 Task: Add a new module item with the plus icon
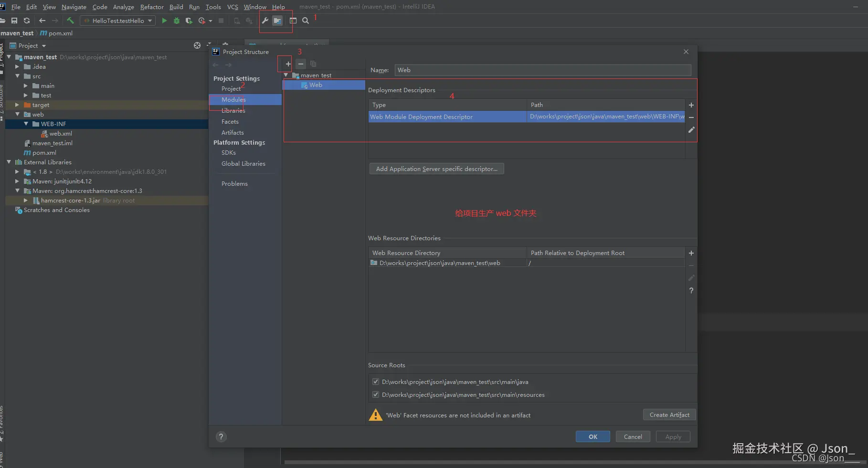tap(288, 64)
